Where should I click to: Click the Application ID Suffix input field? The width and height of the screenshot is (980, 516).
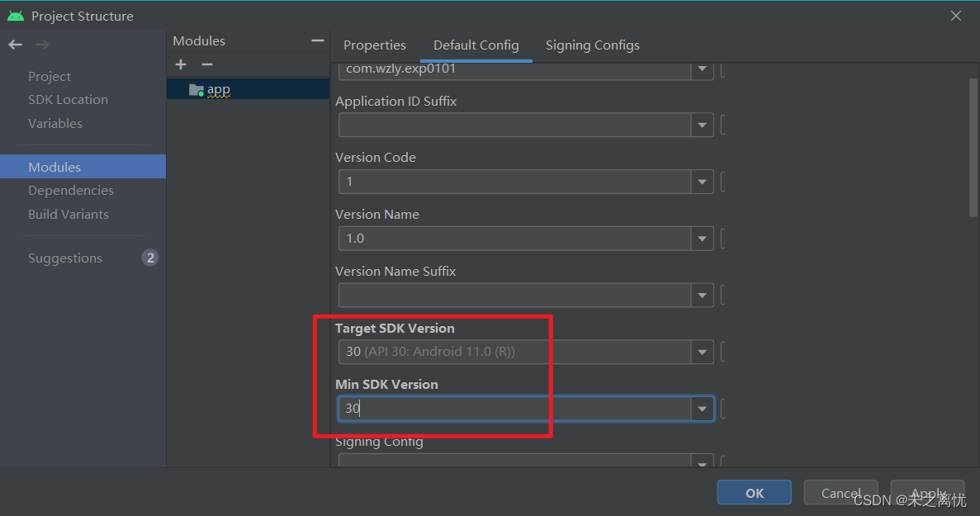515,125
